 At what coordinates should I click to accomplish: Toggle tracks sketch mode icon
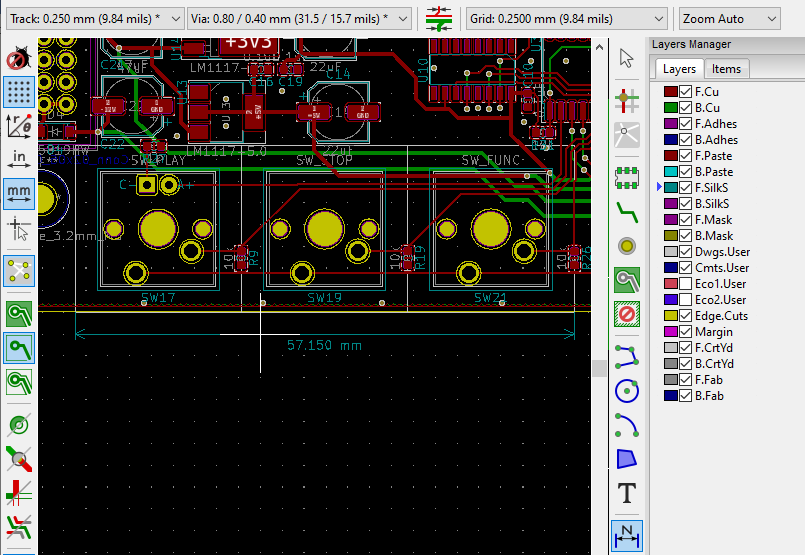(x=19, y=493)
